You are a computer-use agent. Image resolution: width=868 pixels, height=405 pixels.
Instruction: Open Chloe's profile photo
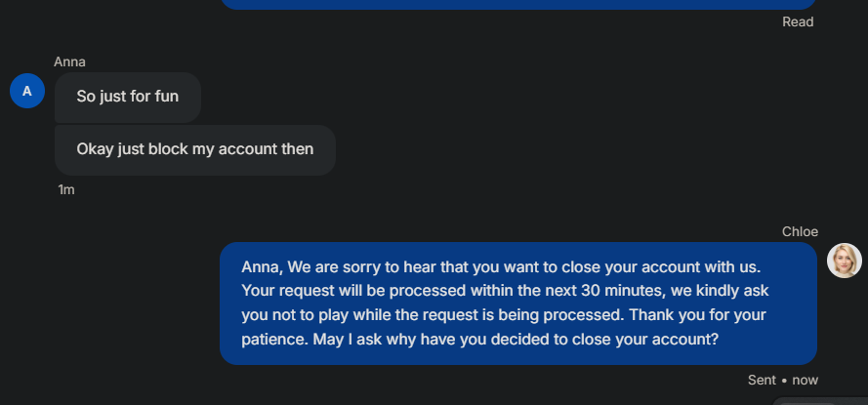pos(845,261)
